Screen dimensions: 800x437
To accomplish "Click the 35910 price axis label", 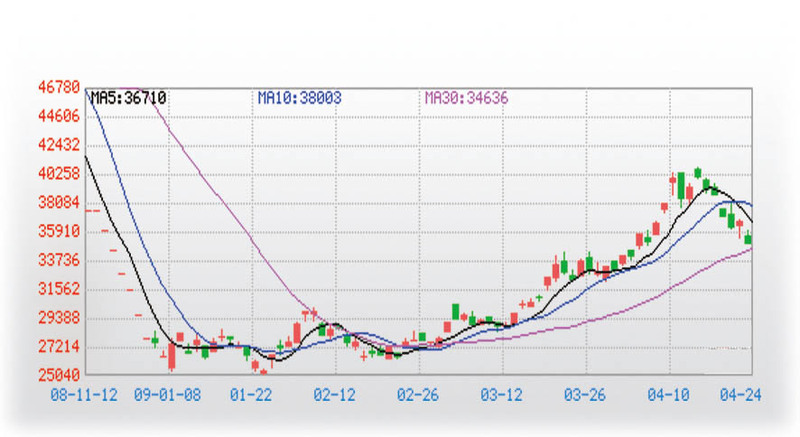I will tap(59, 232).
